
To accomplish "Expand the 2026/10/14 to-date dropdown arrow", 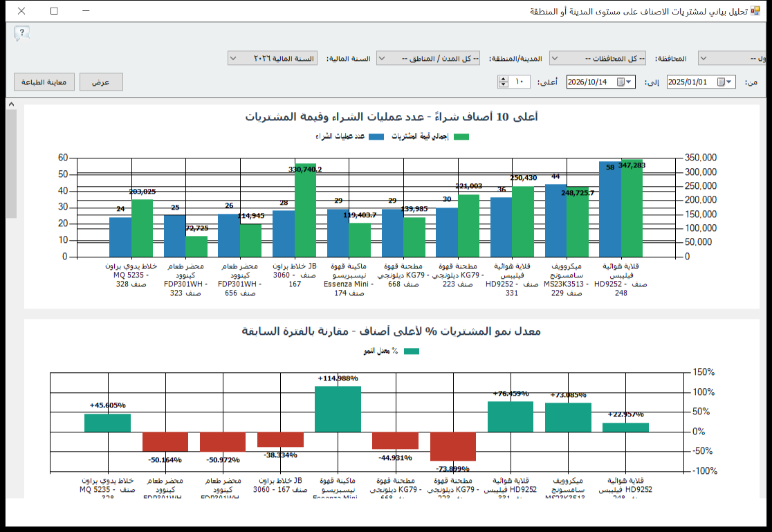I will [x=629, y=82].
